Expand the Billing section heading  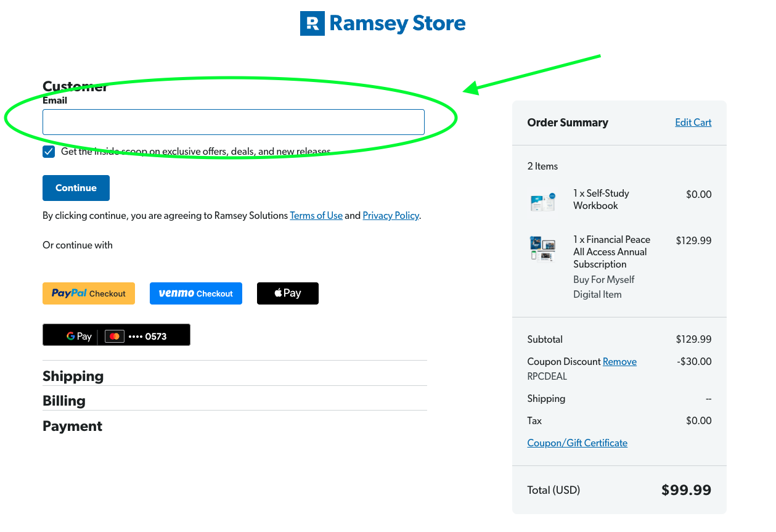tap(64, 401)
